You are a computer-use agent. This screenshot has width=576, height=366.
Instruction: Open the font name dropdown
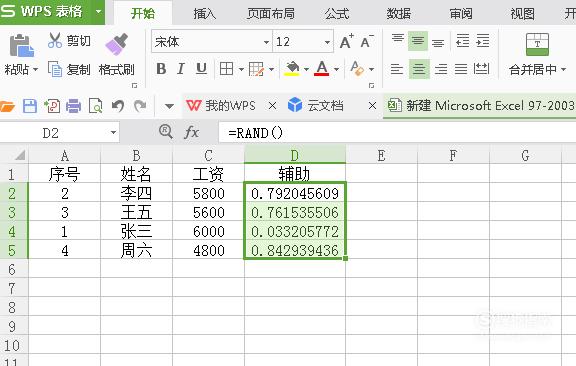(266, 42)
